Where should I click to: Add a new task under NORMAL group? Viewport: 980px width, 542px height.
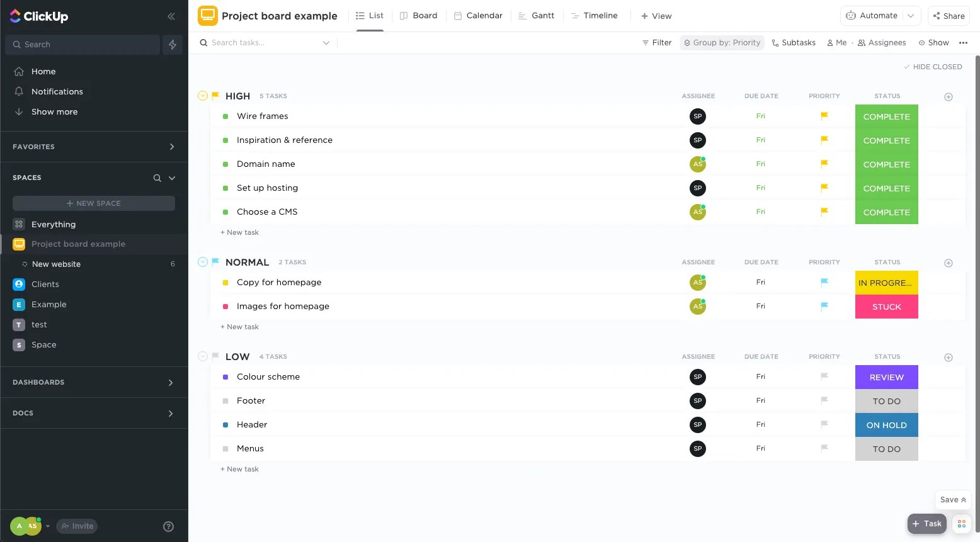239,327
